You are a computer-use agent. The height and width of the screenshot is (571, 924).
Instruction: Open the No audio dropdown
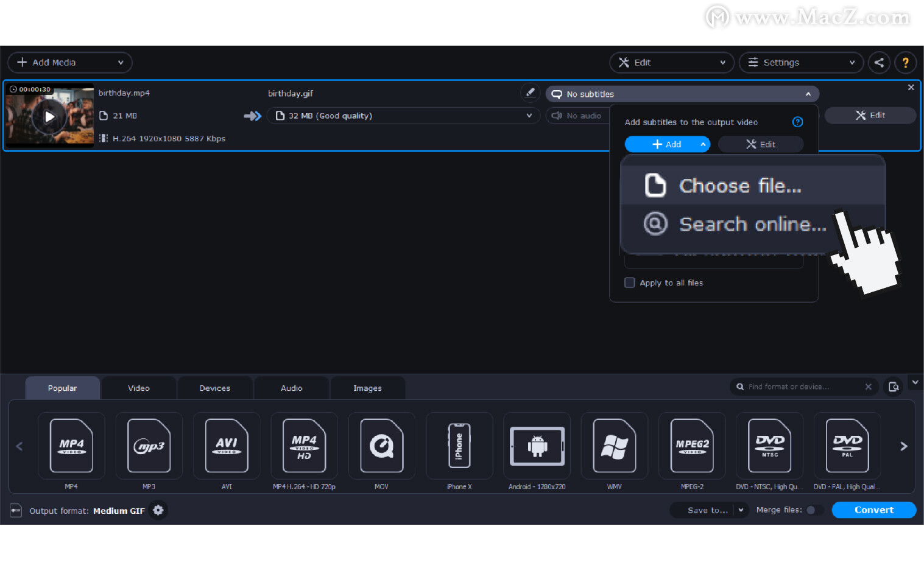pyautogui.click(x=577, y=116)
